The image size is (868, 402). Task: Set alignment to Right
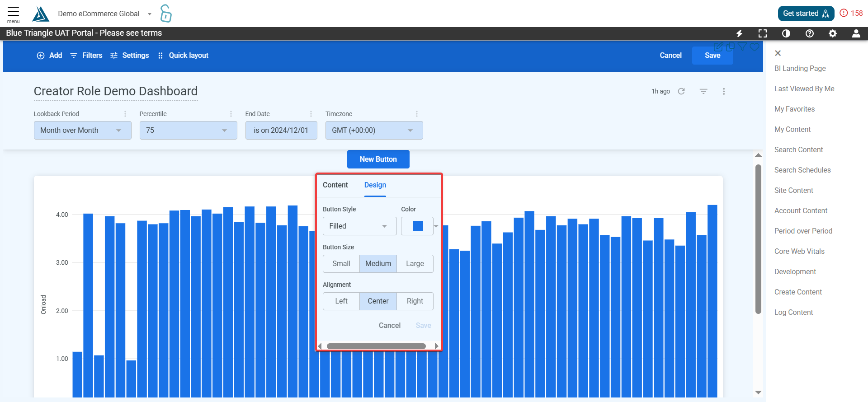coord(415,301)
